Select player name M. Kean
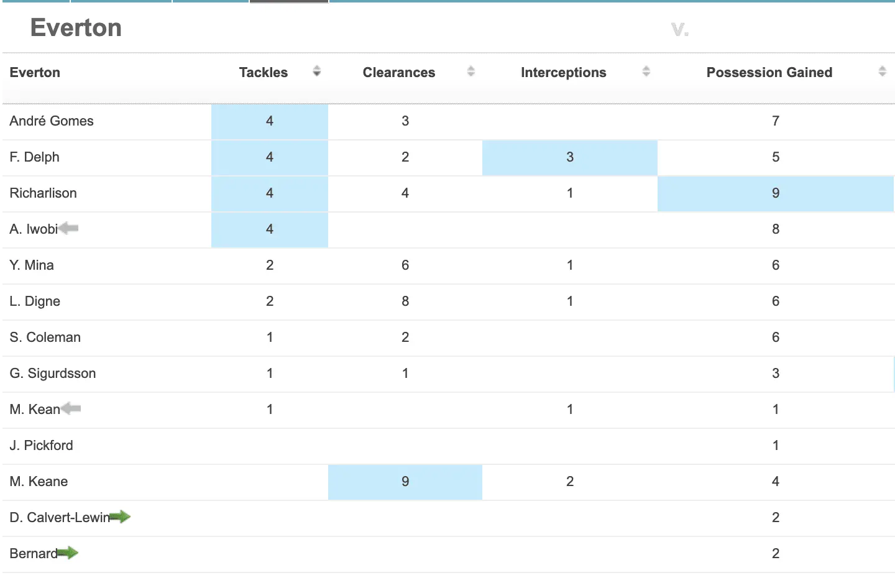 coord(35,410)
